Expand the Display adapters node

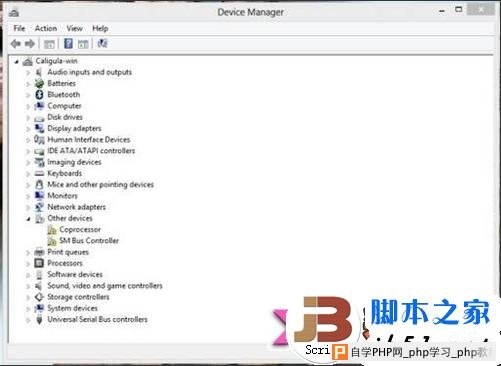click(28, 129)
